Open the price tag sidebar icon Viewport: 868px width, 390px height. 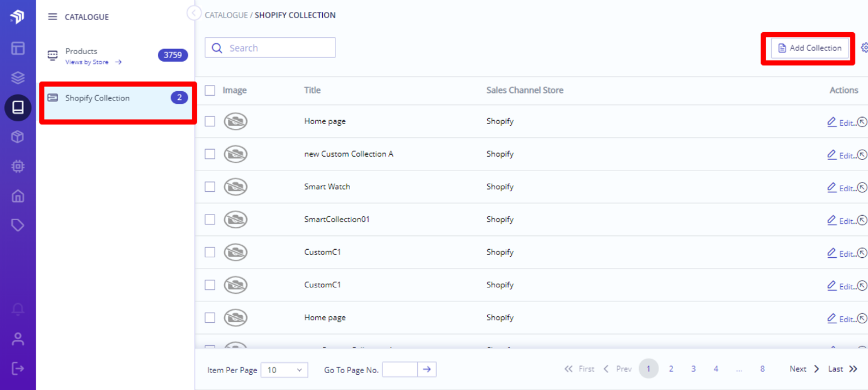coord(18,225)
